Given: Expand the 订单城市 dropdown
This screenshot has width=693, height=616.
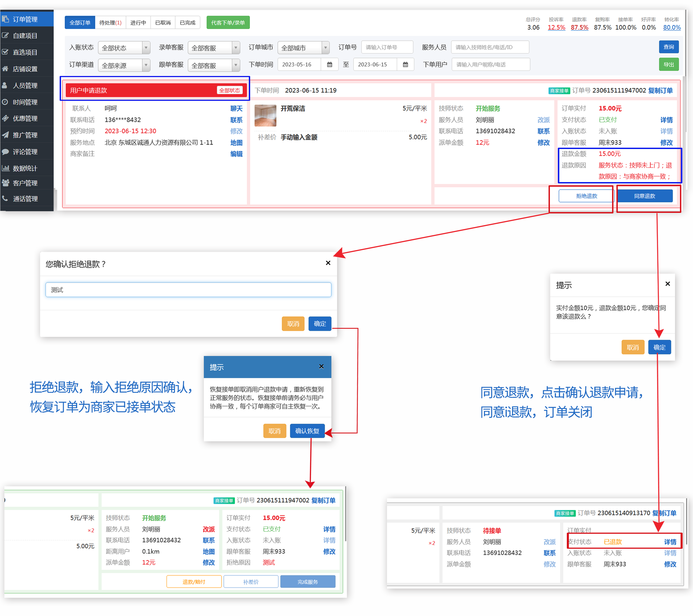Looking at the screenshot, I should click(303, 47).
